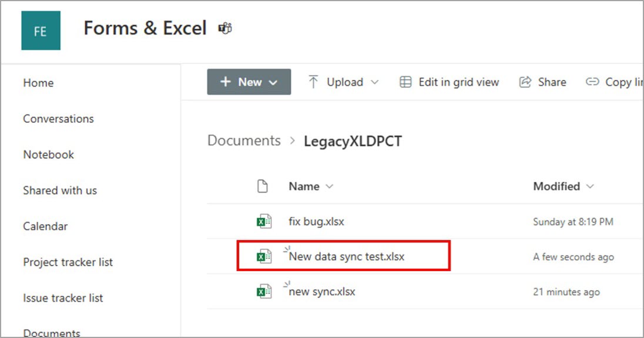The width and height of the screenshot is (644, 338).
Task: Click the Share toolbar icon
Action: pos(525,82)
